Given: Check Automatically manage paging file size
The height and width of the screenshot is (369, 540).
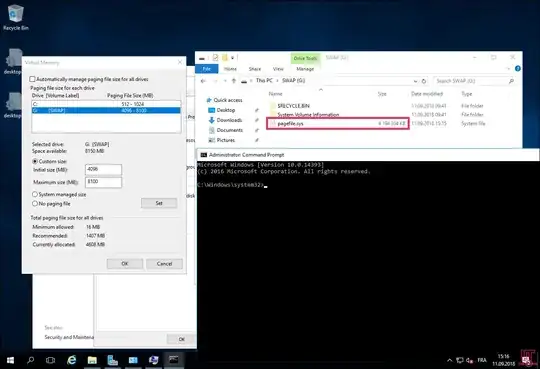Looking at the screenshot, I should 32,79.
